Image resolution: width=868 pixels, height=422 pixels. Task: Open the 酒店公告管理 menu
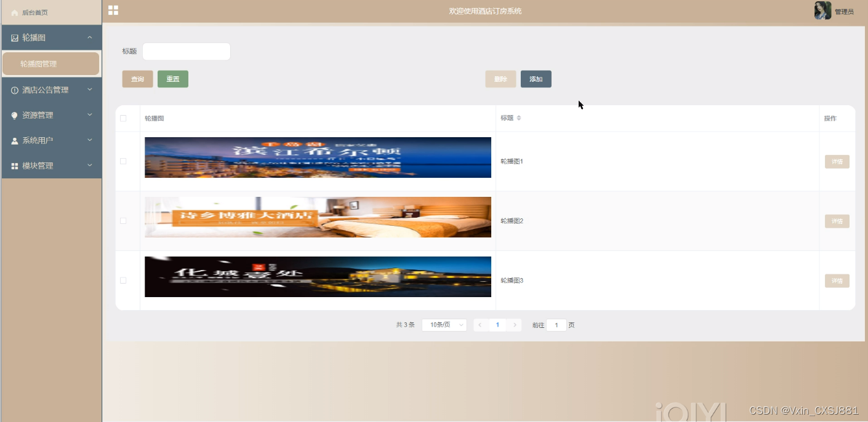pyautogui.click(x=51, y=90)
